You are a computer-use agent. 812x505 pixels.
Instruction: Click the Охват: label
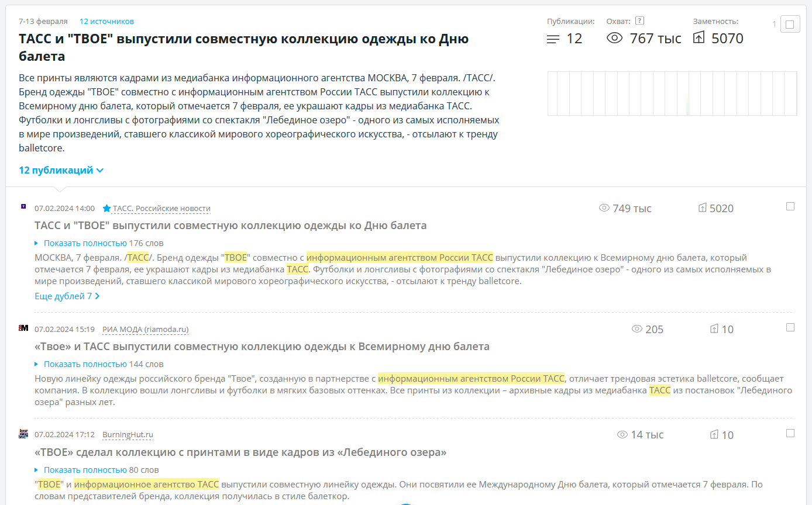(x=619, y=21)
